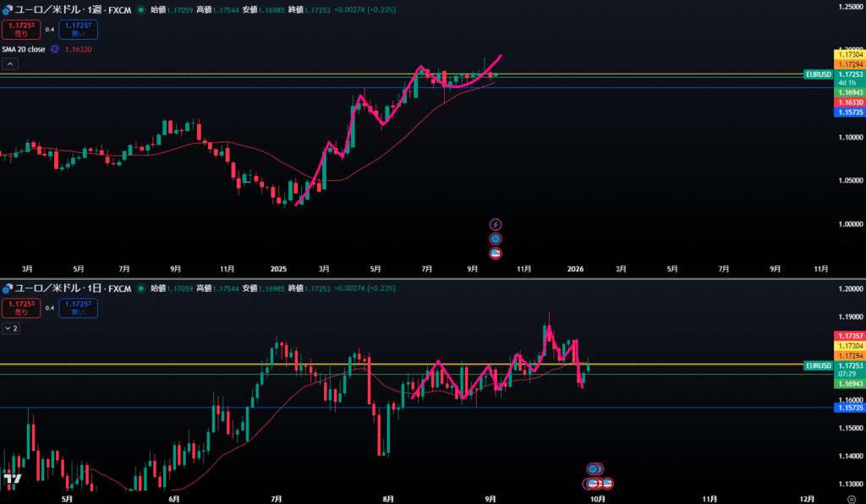Click the TradingView logo in the lower chart

tap(13, 479)
